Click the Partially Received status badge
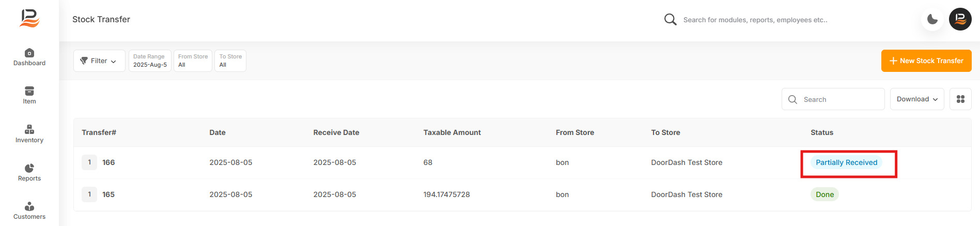The width and height of the screenshot is (980, 226). [846, 162]
